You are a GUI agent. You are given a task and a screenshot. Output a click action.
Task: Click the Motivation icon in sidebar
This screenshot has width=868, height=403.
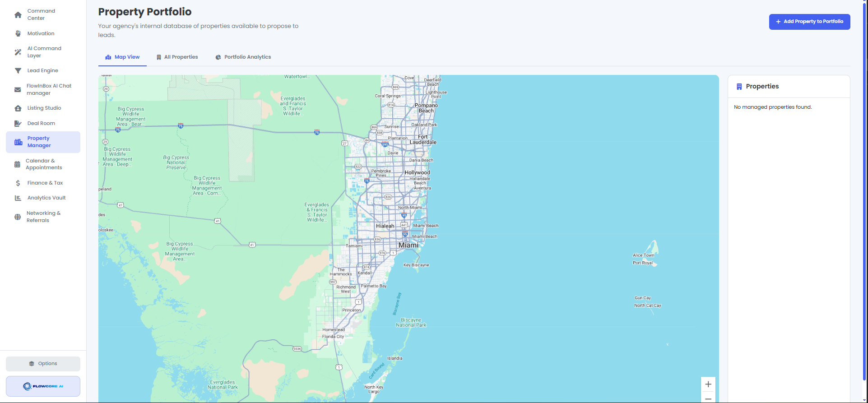pos(18,33)
